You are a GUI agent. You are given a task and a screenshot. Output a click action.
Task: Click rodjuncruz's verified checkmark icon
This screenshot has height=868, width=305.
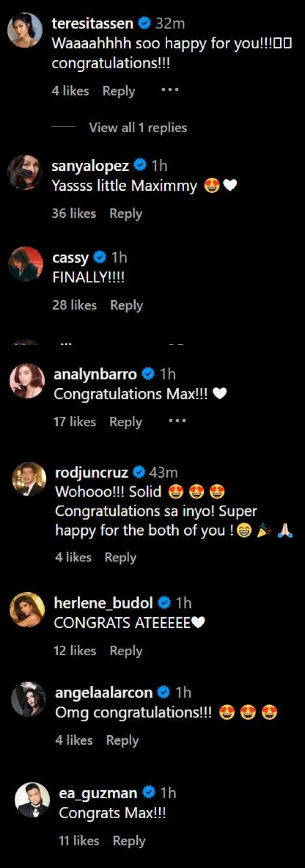[138, 472]
